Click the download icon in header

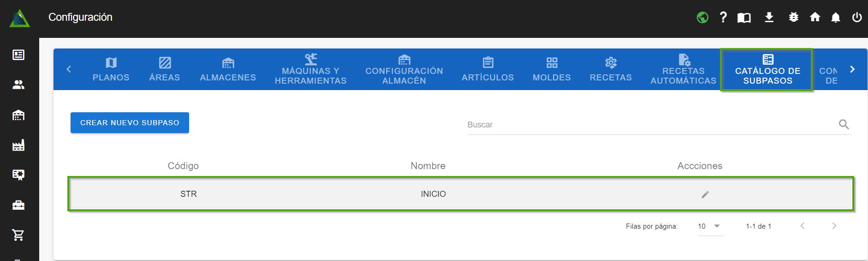[769, 18]
